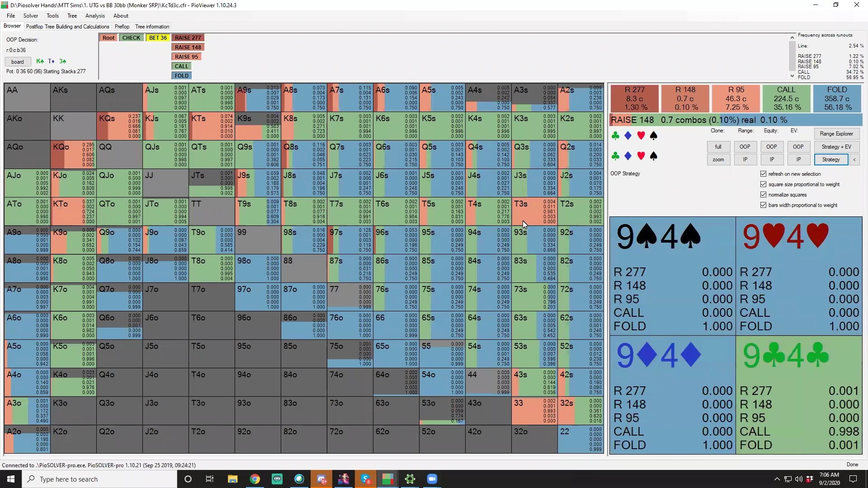Switch to the Tree information tab
This screenshot has height=488, width=868.
click(152, 27)
